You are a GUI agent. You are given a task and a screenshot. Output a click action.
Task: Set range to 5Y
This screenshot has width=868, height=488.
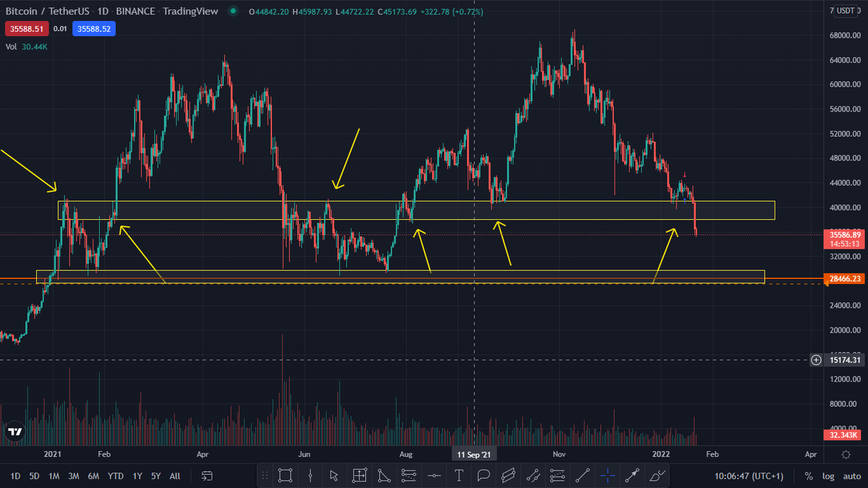[x=156, y=476]
